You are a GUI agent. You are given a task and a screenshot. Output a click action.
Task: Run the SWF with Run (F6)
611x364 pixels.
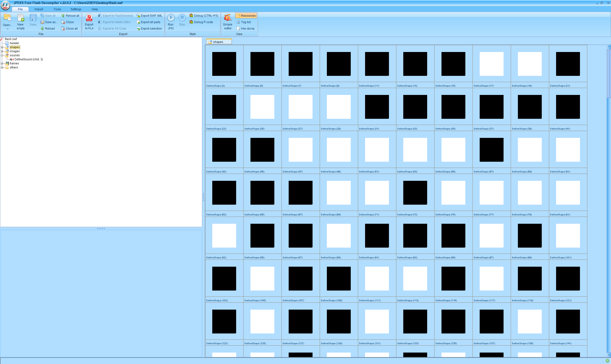(x=171, y=21)
